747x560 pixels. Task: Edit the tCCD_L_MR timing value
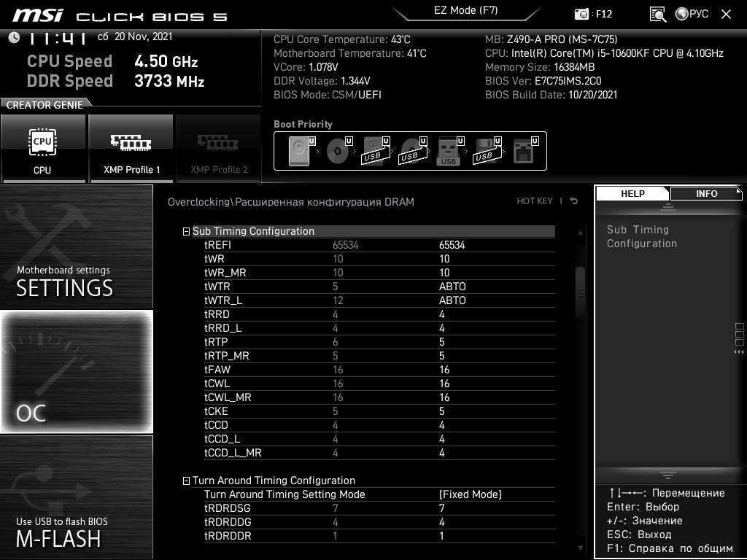point(441,452)
